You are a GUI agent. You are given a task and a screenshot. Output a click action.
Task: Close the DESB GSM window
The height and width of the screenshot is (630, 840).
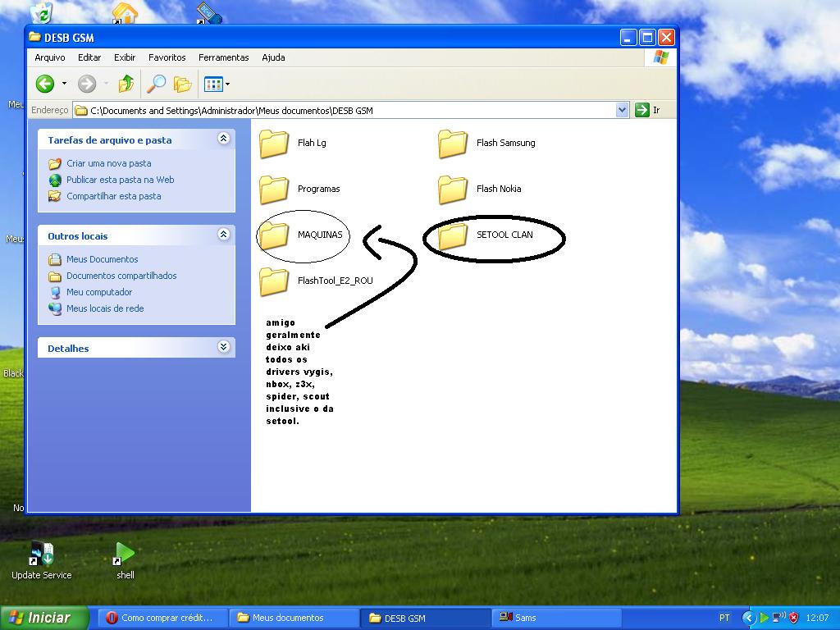pos(666,38)
